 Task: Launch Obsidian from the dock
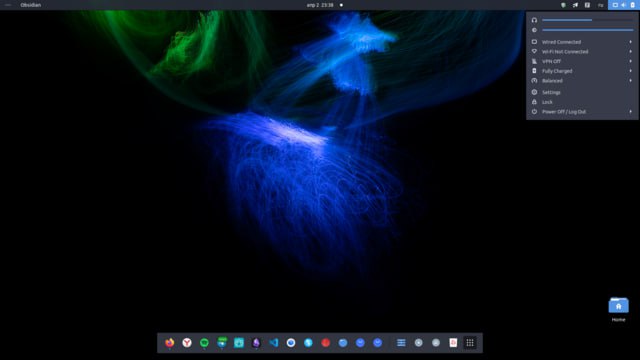pos(256,343)
